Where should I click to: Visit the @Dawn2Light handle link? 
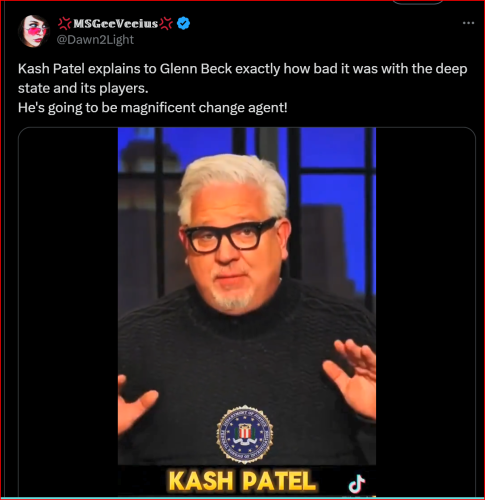point(95,40)
